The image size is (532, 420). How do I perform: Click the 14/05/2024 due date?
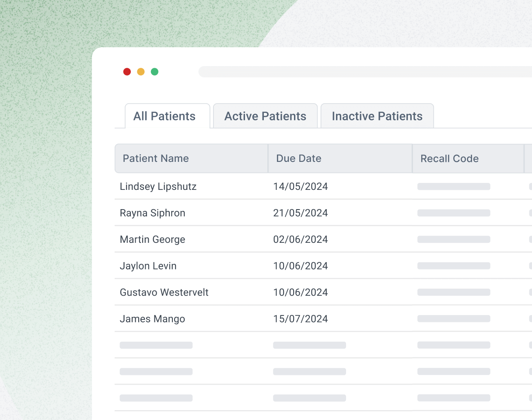(x=301, y=186)
